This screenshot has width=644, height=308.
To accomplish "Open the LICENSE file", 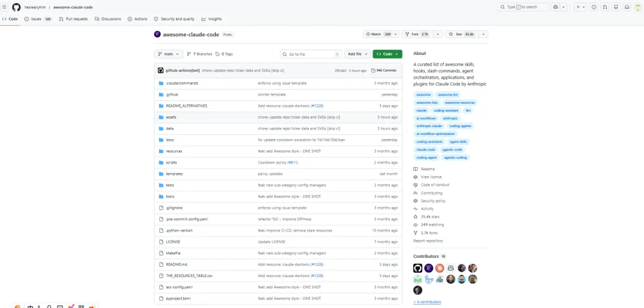I will (x=173, y=242).
